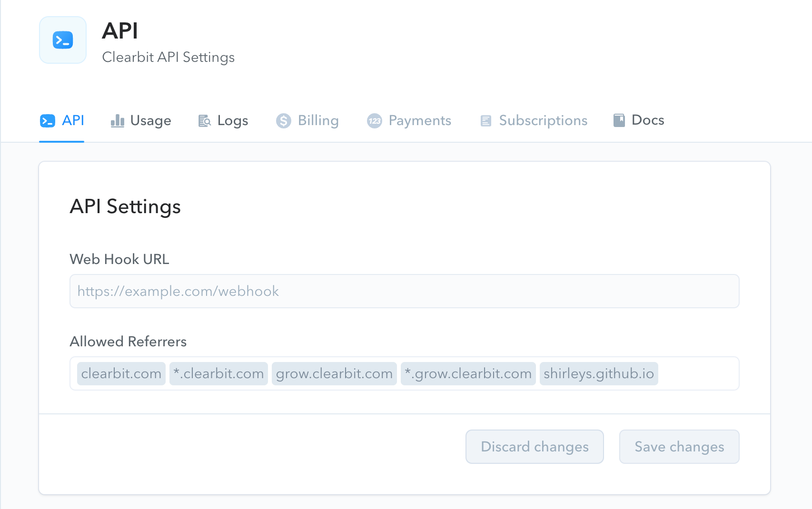Viewport: 812px width, 509px height.
Task: Click the Subscriptions list icon
Action: pos(485,121)
